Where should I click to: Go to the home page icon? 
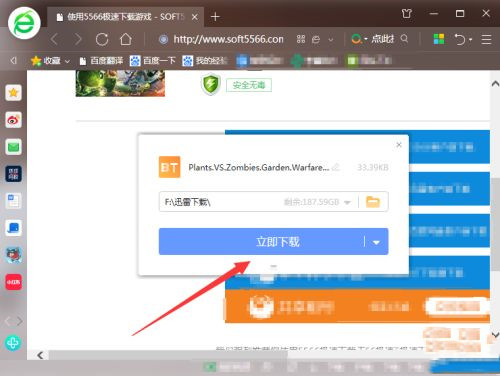coord(126,39)
